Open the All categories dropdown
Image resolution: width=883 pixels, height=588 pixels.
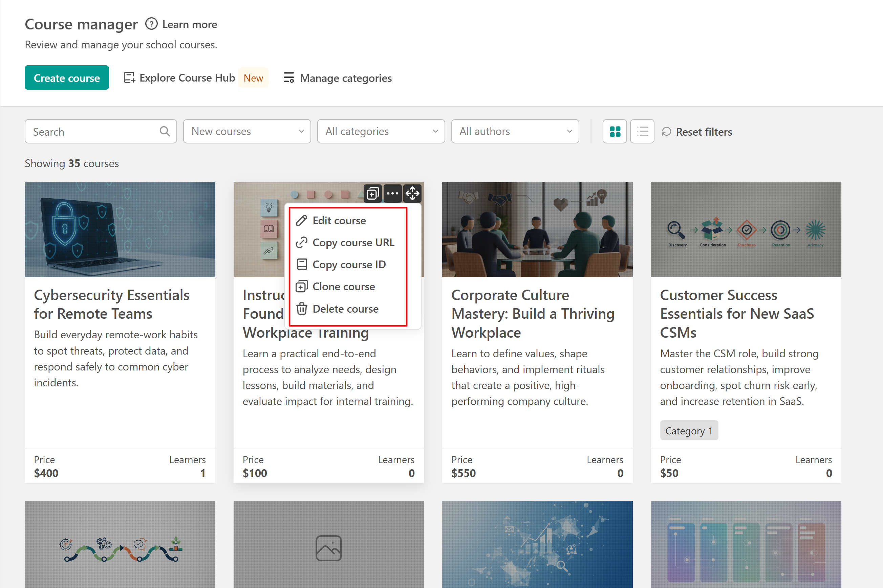click(x=381, y=131)
